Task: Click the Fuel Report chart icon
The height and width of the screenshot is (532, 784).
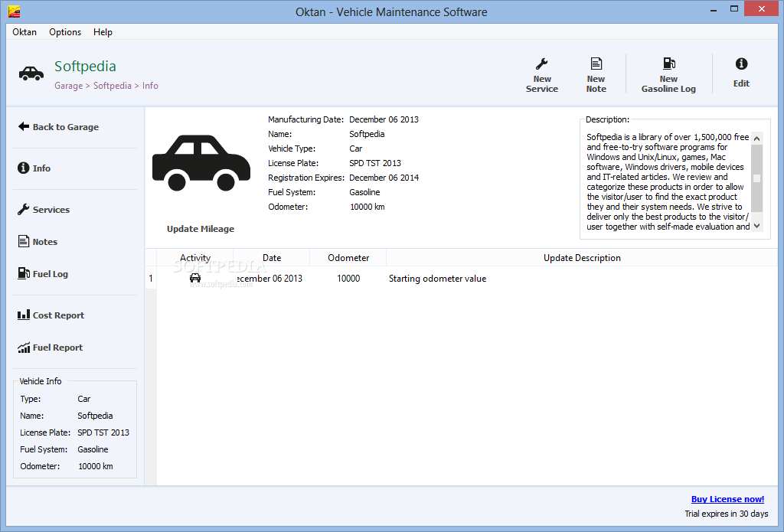Action: [x=24, y=348]
